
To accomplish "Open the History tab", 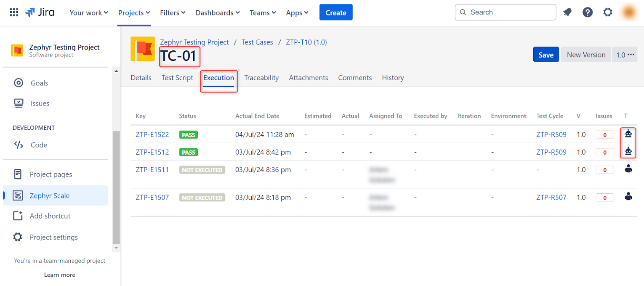I will click(393, 78).
